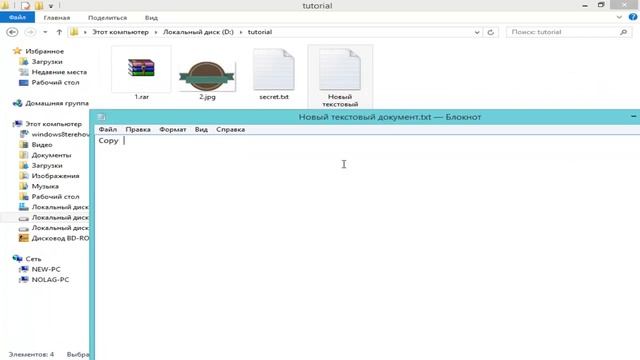Viewport: 640px width, 360px height.
Task: Open Дисковод BD-ROM in sidebar
Action: tap(60, 238)
